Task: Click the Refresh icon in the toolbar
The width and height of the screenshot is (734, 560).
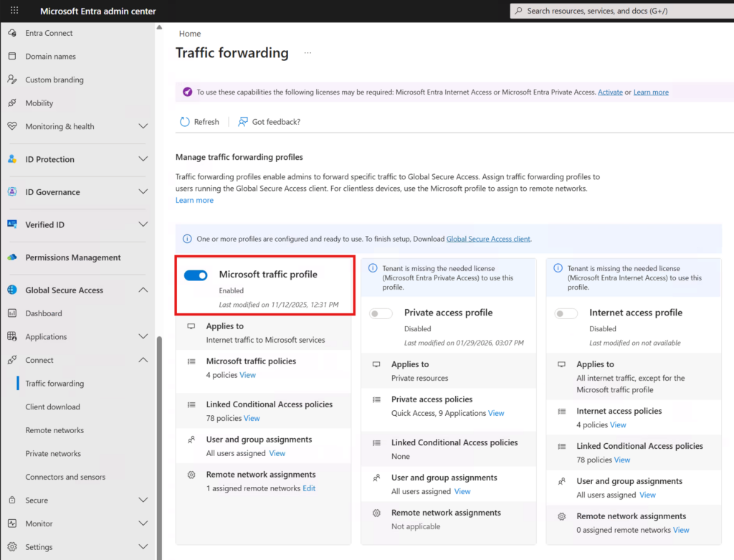Action: 185,122
